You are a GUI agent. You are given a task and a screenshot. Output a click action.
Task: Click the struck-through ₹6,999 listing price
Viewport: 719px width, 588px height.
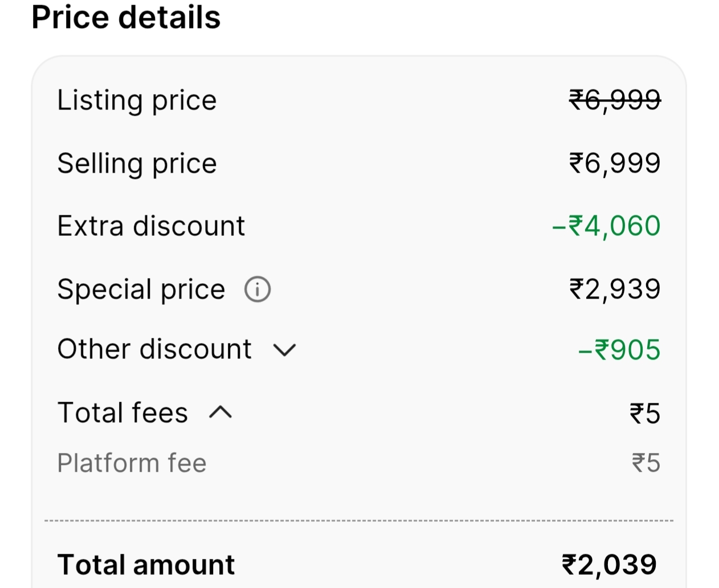pyautogui.click(x=615, y=100)
